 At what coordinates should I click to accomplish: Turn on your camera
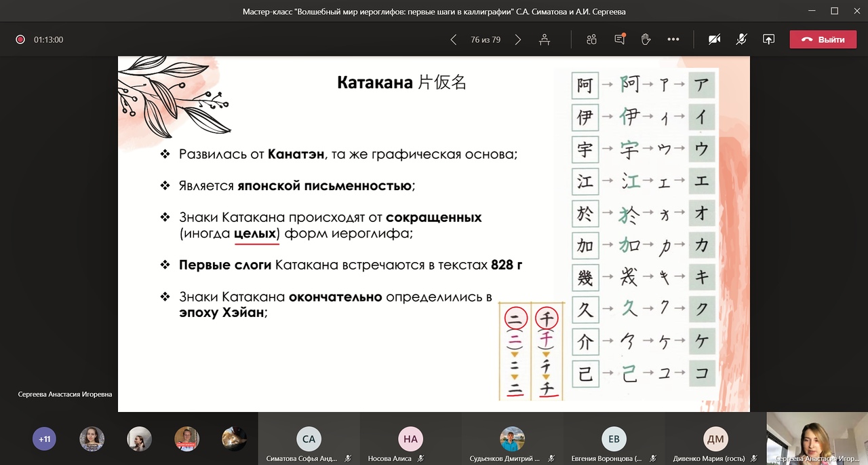tap(714, 39)
